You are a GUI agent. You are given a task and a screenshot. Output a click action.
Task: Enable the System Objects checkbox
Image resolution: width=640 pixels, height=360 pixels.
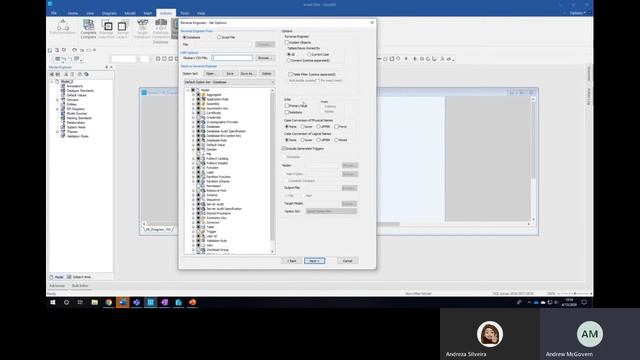point(287,42)
